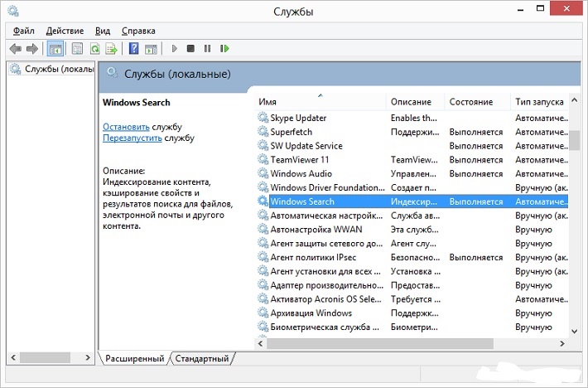This screenshot has width=588, height=388.
Task: Select the Агент установки для всех service
Action: coord(325,271)
